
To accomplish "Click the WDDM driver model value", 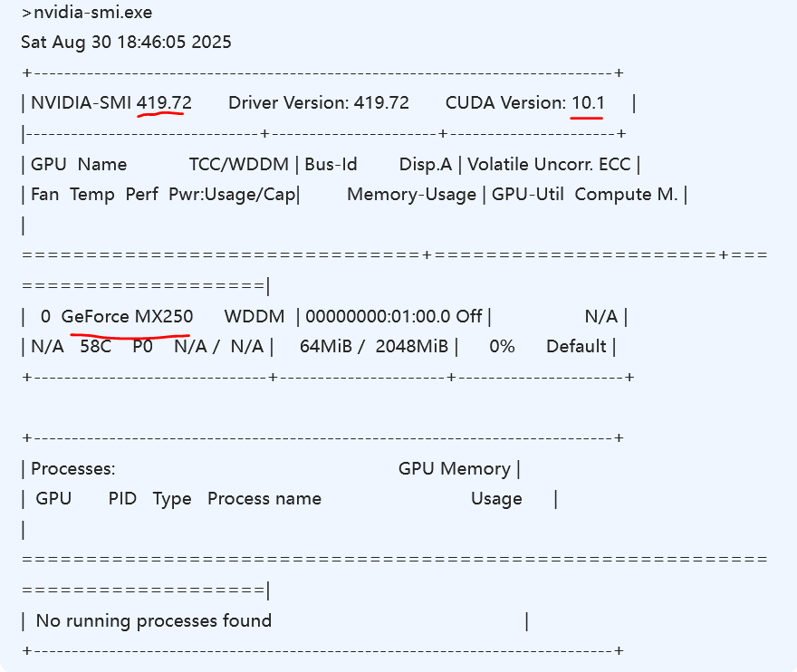I will tap(254, 316).
